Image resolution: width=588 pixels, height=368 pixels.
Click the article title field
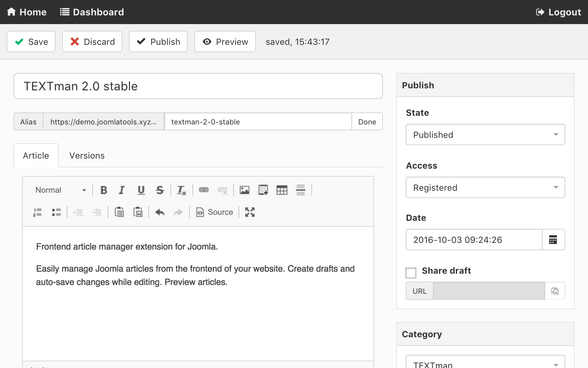pyautogui.click(x=198, y=86)
